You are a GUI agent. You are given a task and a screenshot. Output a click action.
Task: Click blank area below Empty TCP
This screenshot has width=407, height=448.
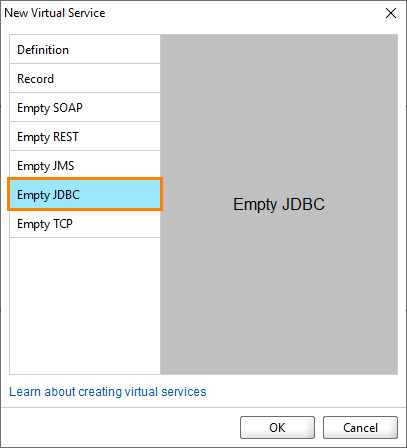(x=85, y=306)
